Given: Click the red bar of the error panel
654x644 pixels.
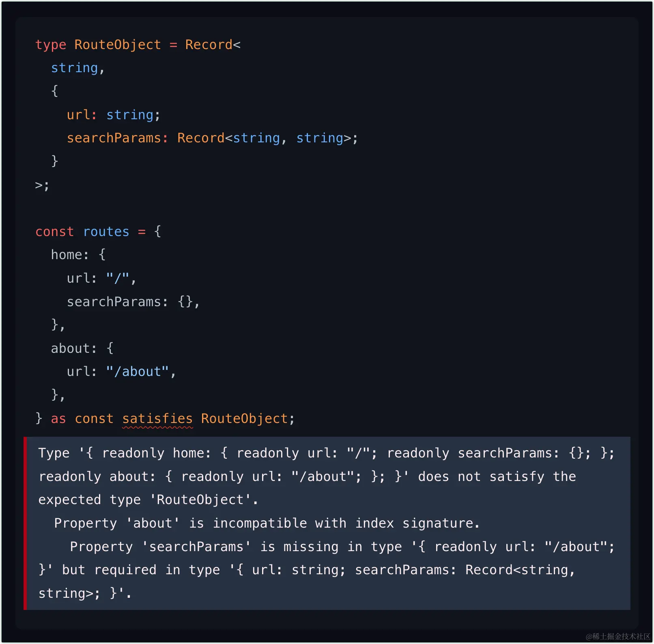Looking at the screenshot, I should point(25,523).
